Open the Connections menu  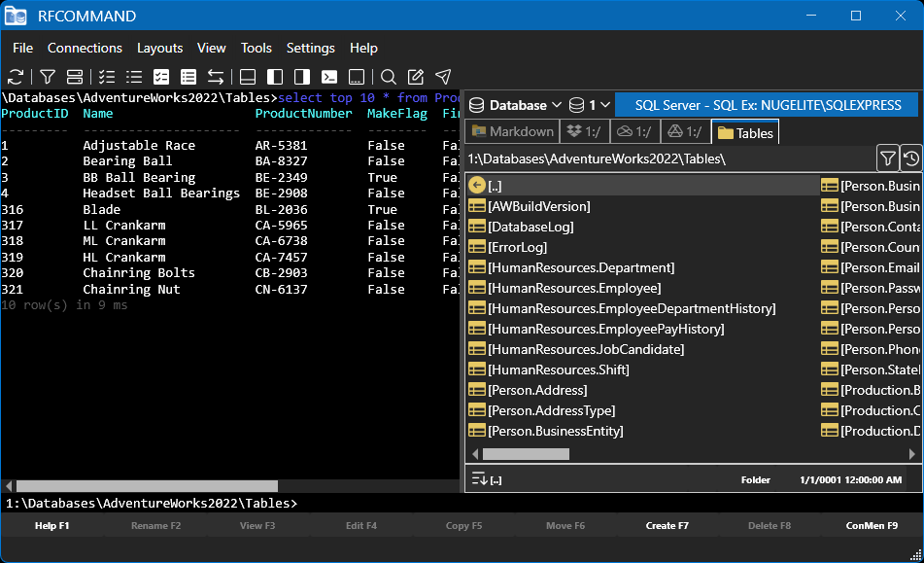pos(85,48)
